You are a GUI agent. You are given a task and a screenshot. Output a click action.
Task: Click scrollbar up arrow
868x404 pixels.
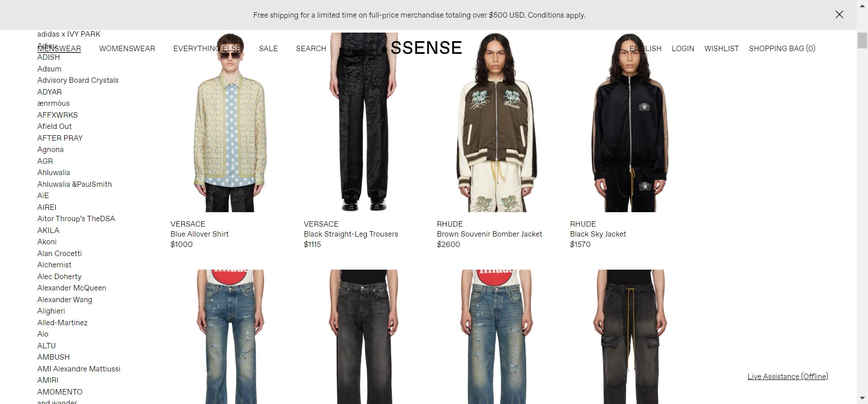click(x=862, y=5)
